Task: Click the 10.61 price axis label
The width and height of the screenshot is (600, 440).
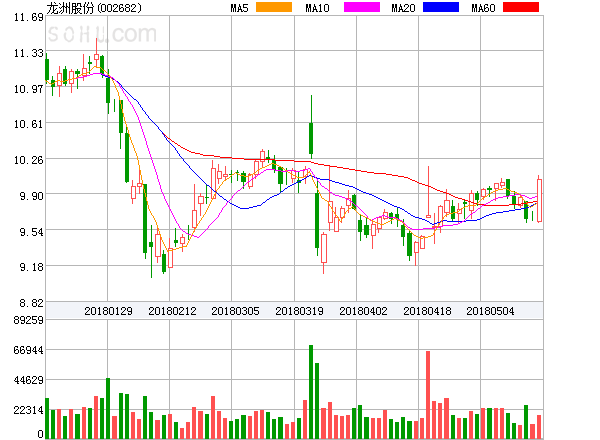Action: 29,124
